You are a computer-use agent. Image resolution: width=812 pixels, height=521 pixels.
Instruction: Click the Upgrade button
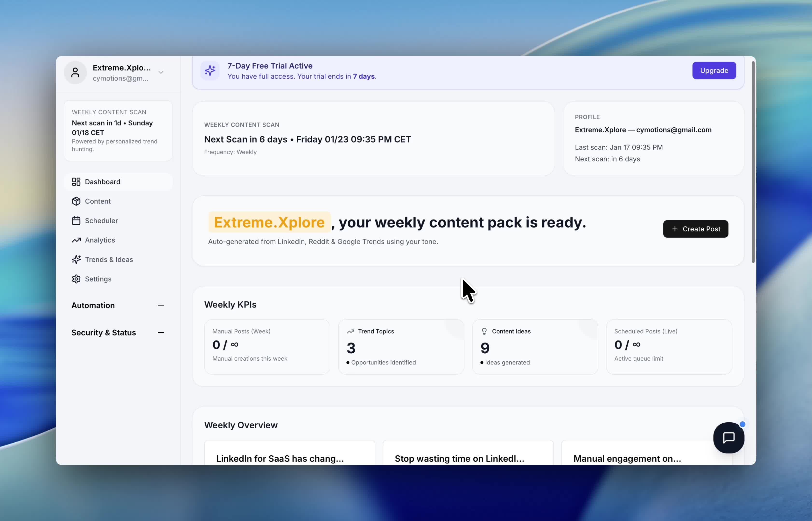[x=714, y=70]
